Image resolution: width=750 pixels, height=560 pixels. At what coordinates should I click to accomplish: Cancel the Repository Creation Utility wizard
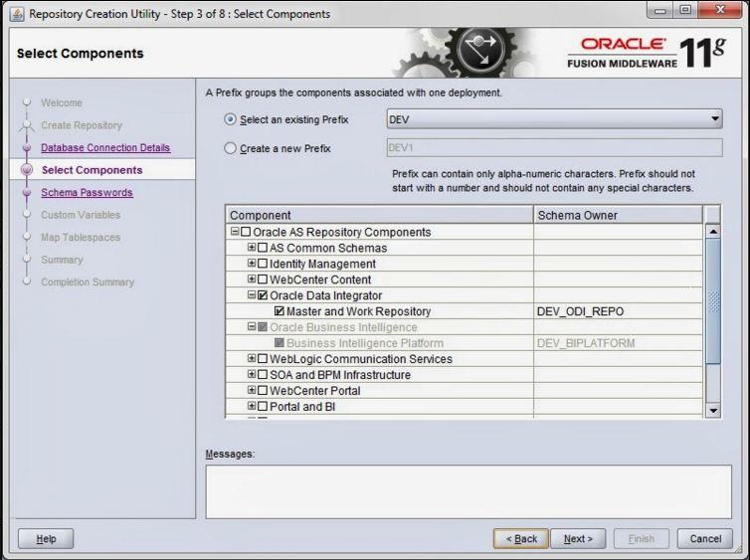pyautogui.click(x=705, y=538)
